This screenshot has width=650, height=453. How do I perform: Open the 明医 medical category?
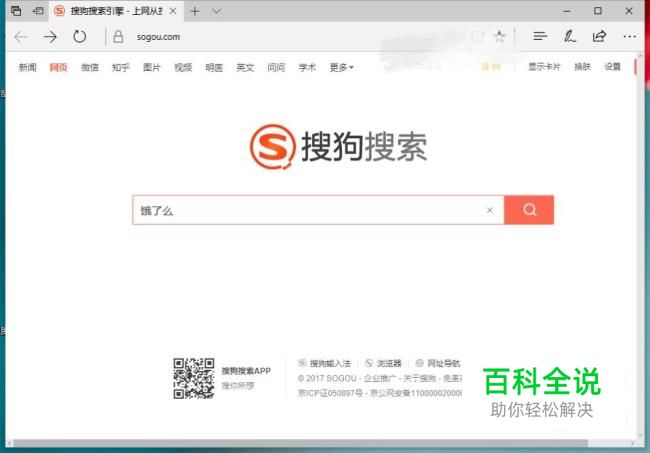click(x=214, y=67)
